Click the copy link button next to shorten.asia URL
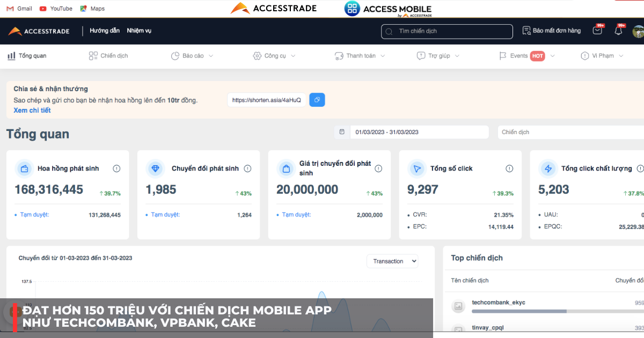The image size is (644, 338). click(317, 100)
